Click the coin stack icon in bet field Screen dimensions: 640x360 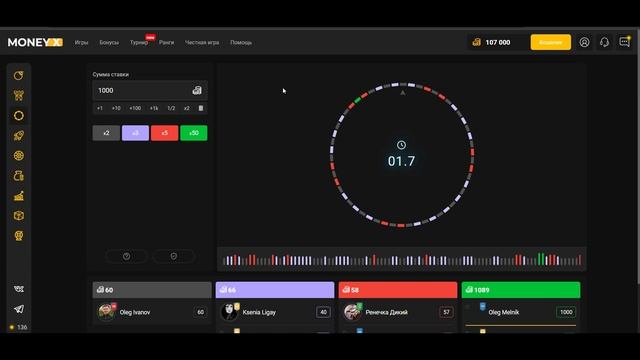pos(197,90)
